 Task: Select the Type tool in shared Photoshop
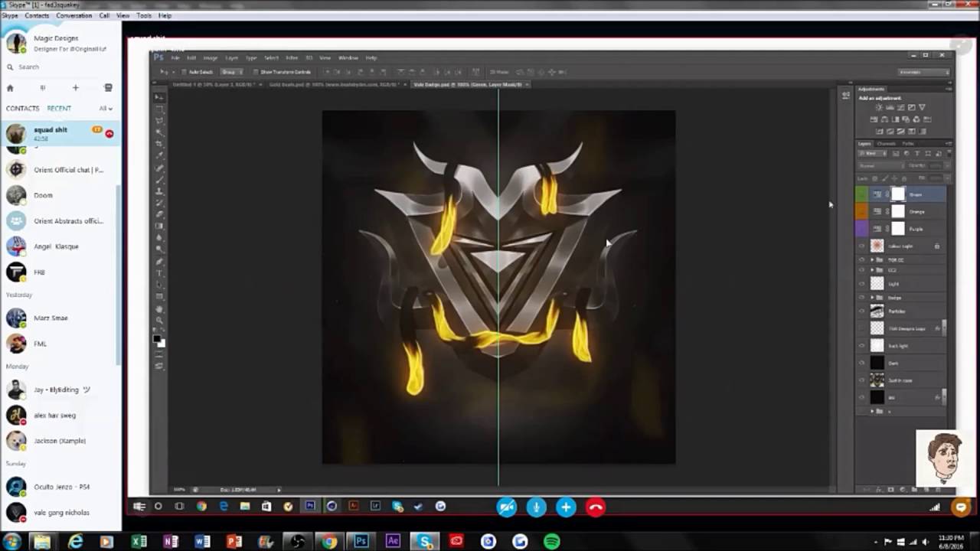(159, 273)
